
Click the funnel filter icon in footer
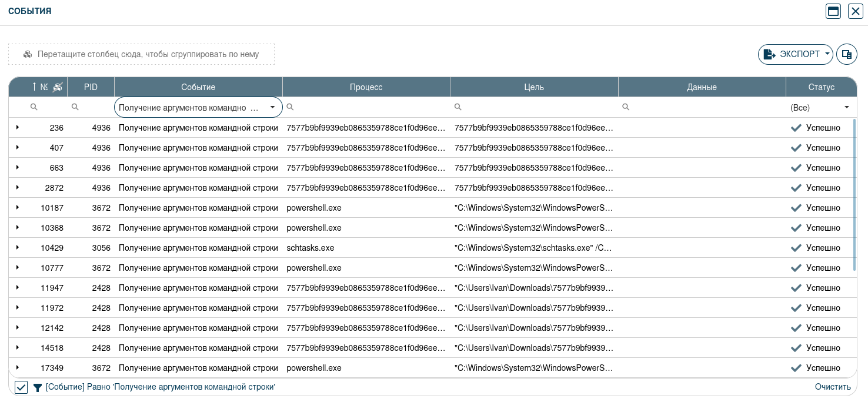[38, 387]
